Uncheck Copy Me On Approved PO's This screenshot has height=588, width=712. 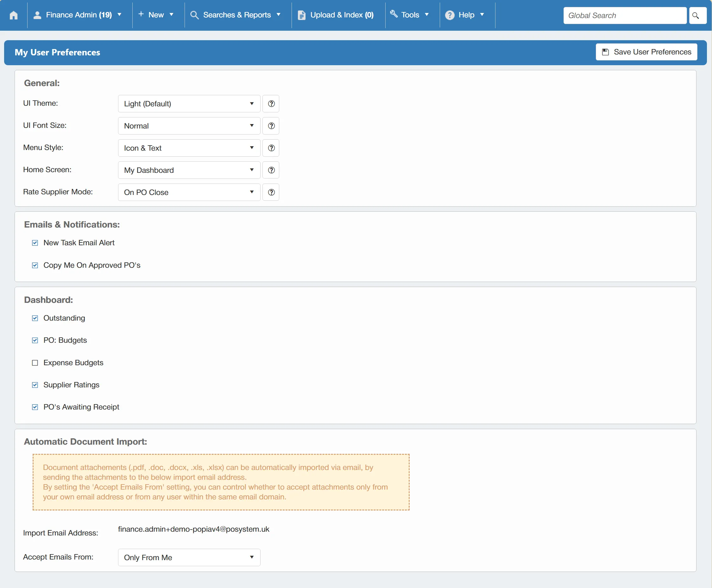(x=35, y=265)
